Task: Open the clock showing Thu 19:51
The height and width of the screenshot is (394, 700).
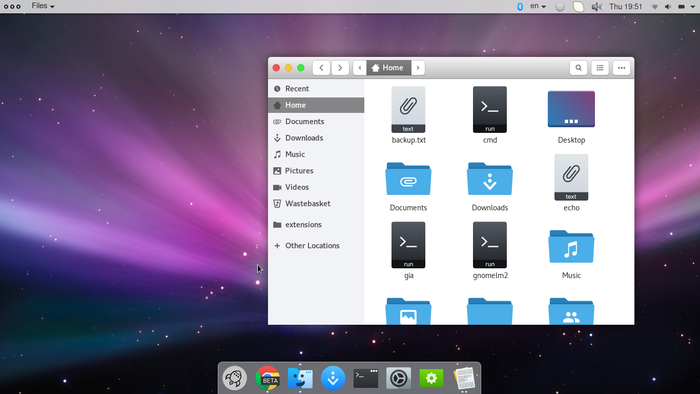Action: 625,6
